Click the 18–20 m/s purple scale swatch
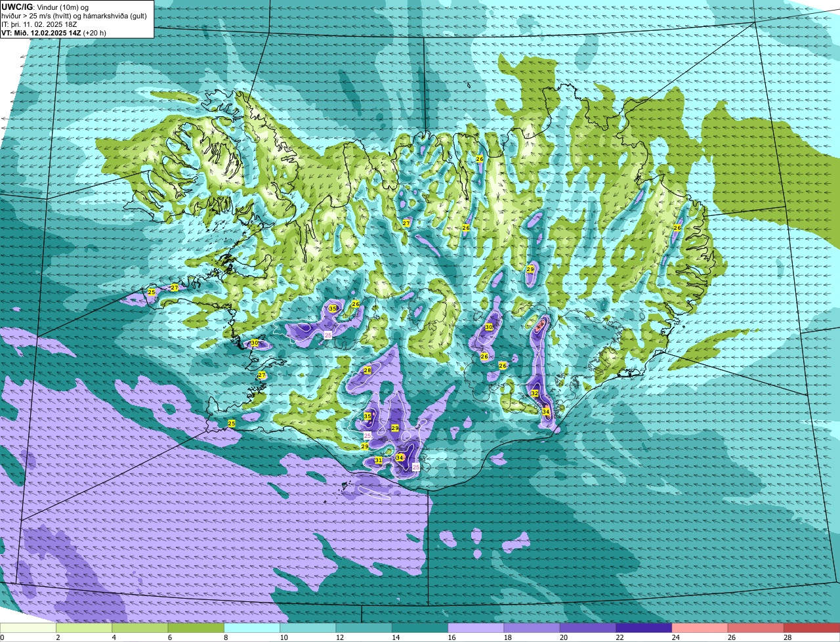This screenshot has width=840, height=642. pyautogui.click(x=532, y=628)
